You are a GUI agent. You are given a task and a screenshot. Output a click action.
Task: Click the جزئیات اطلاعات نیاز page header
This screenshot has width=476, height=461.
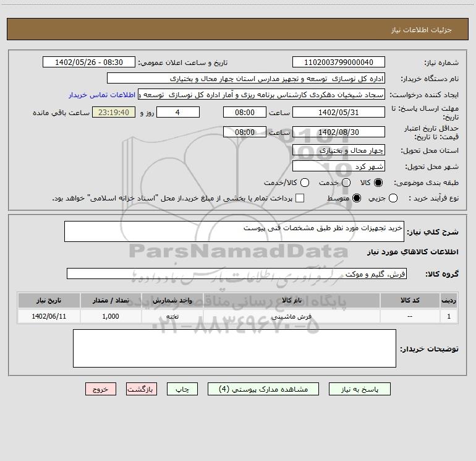pyautogui.click(x=422, y=30)
